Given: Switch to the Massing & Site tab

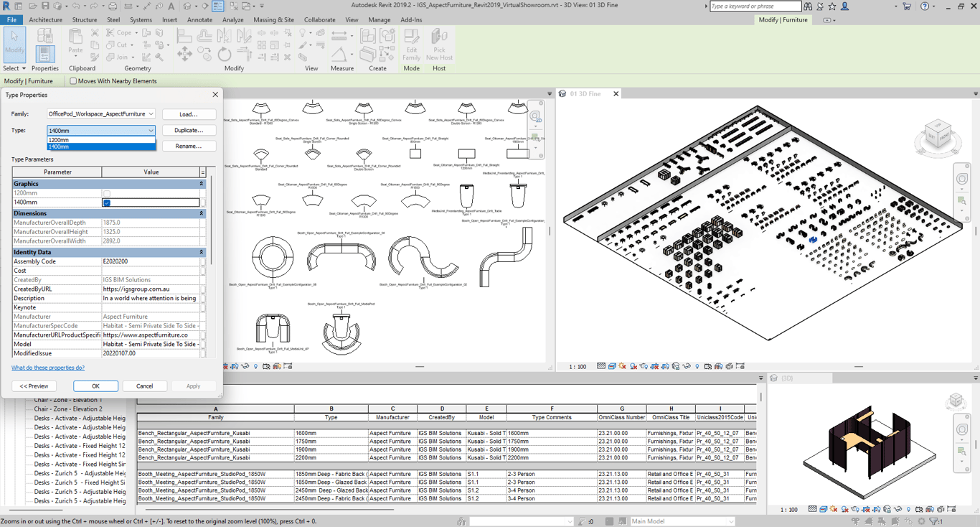Looking at the screenshot, I should (273, 20).
